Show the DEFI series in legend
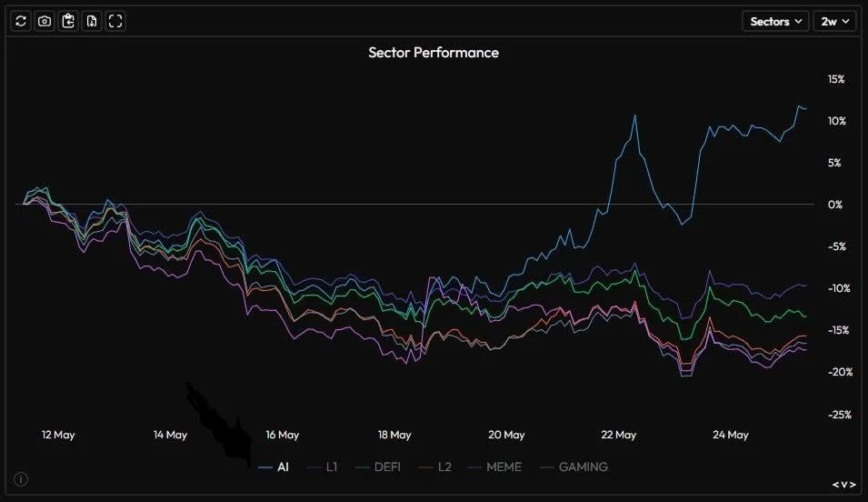 378,467
